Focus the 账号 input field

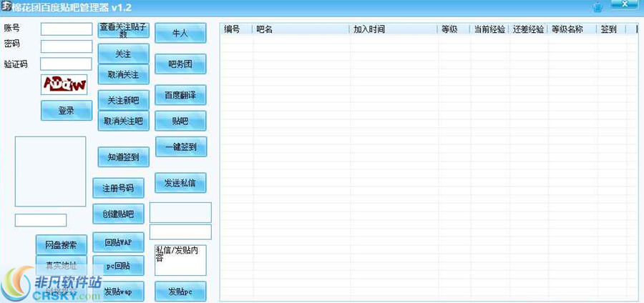coord(67,29)
